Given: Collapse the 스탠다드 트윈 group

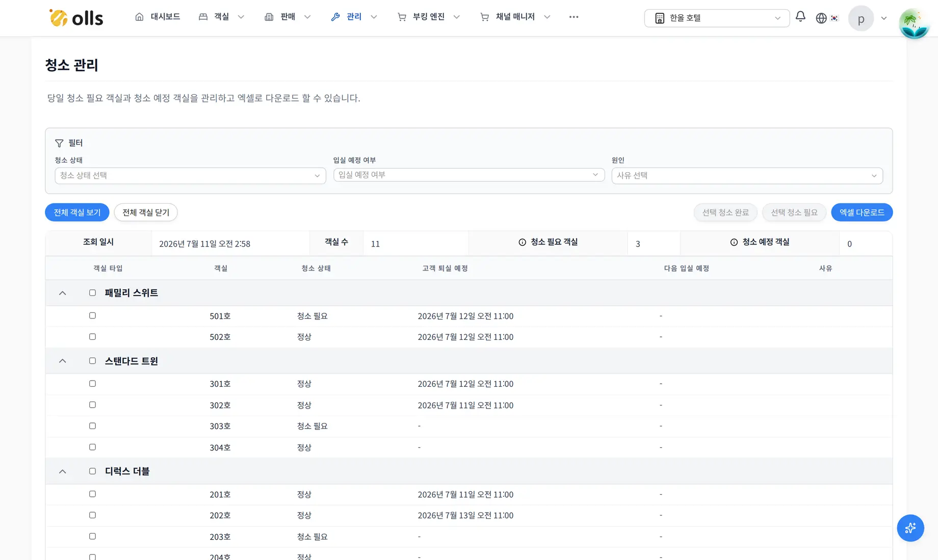Looking at the screenshot, I should pos(63,361).
